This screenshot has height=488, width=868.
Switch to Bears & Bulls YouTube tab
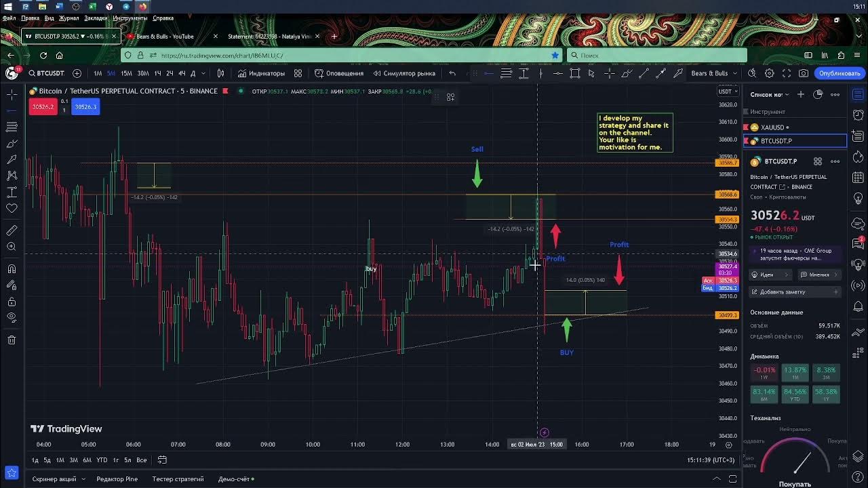click(170, 37)
